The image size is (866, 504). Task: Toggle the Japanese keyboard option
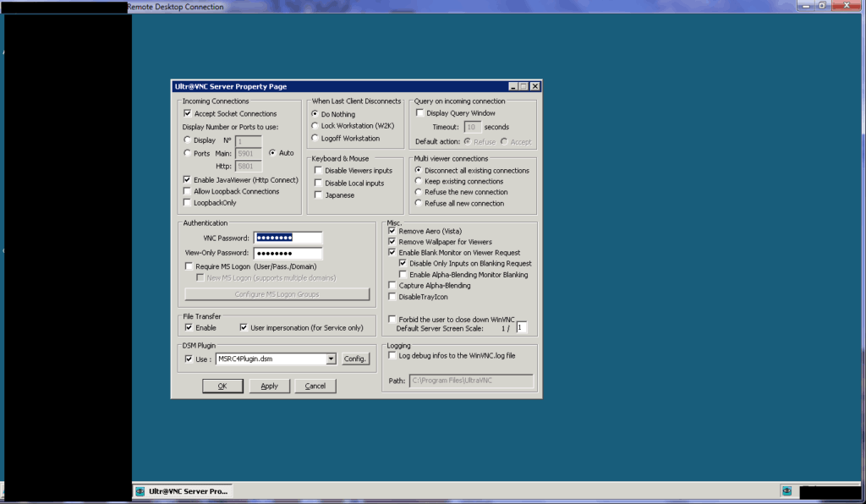[x=318, y=195]
